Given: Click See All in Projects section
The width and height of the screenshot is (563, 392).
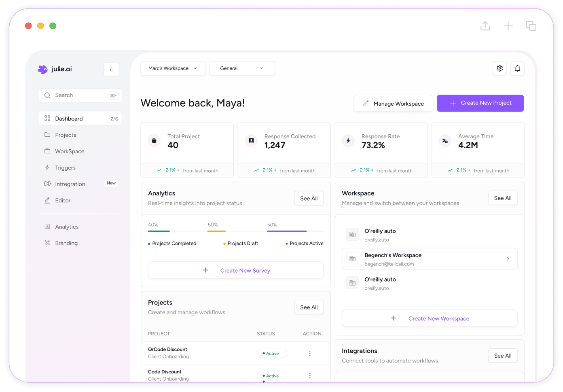Looking at the screenshot, I should click(x=309, y=307).
